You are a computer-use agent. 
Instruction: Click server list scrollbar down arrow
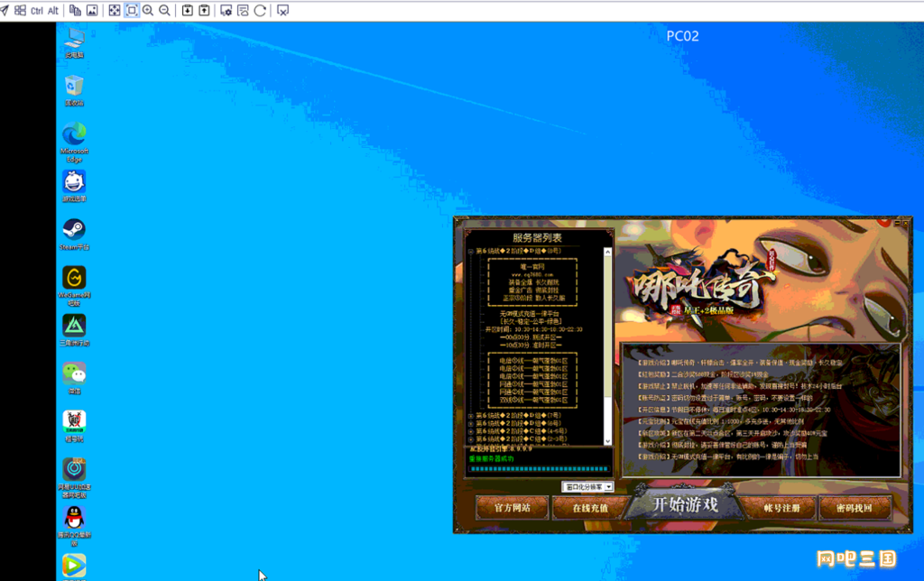(x=609, y=439)
